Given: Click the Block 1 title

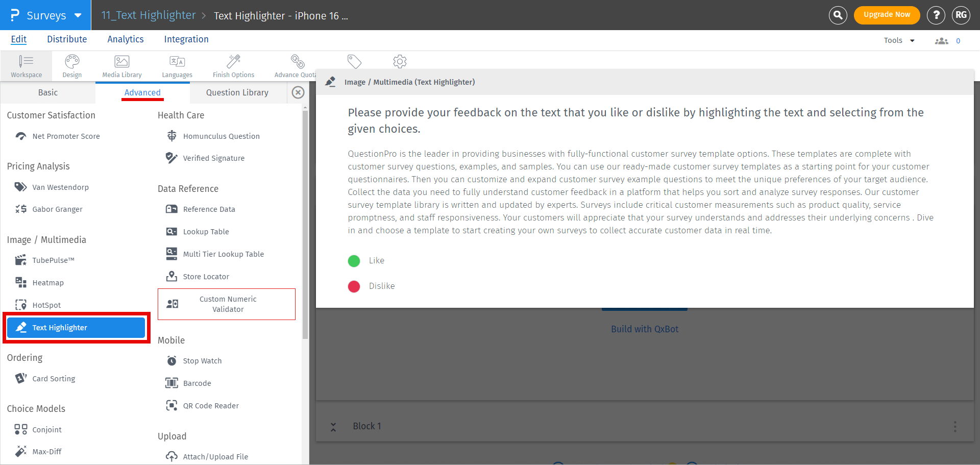Looking at the screenshot, I should click(x=367, y=426).
